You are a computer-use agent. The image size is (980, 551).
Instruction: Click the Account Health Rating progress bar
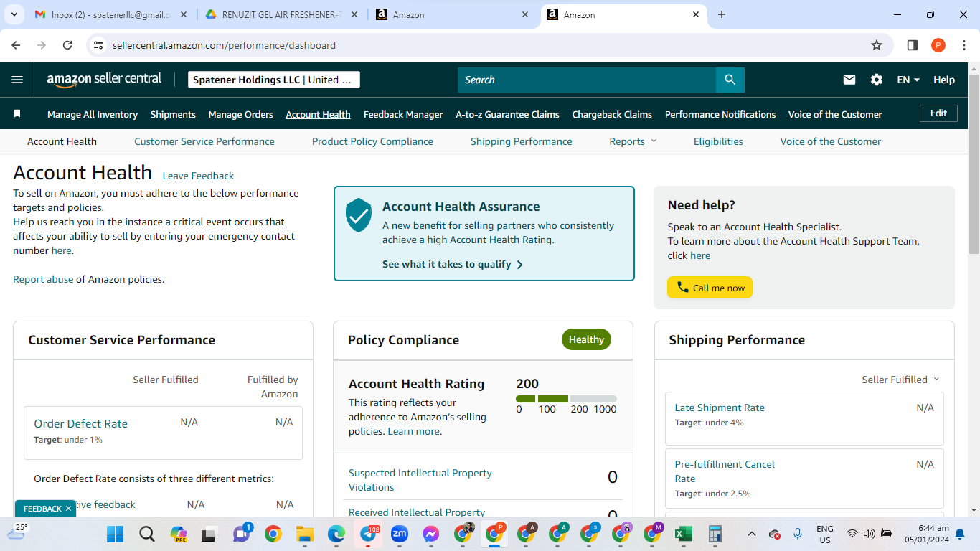[x=566, y=399]
